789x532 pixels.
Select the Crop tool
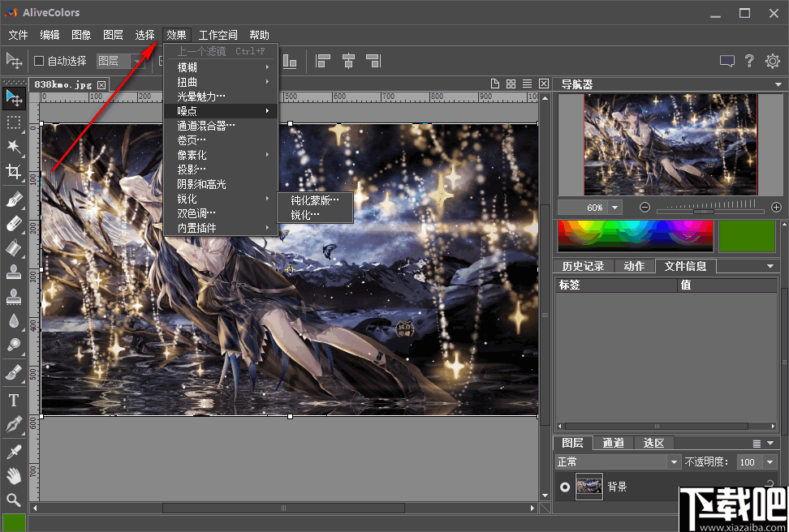click(14, 171)
